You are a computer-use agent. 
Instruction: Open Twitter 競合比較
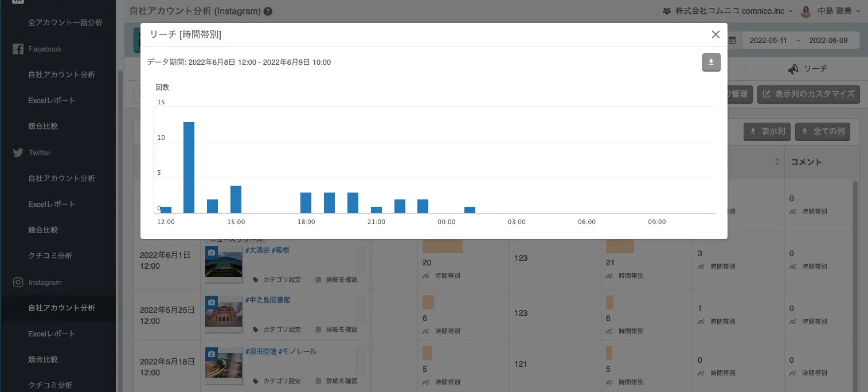point(44,230)
